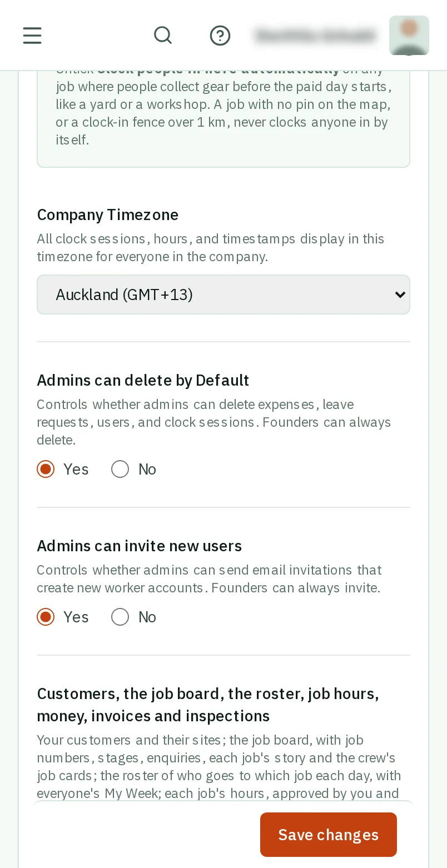447x868 pixels.
Task: Click the blurred account name in header
Action: coord(315,36)
